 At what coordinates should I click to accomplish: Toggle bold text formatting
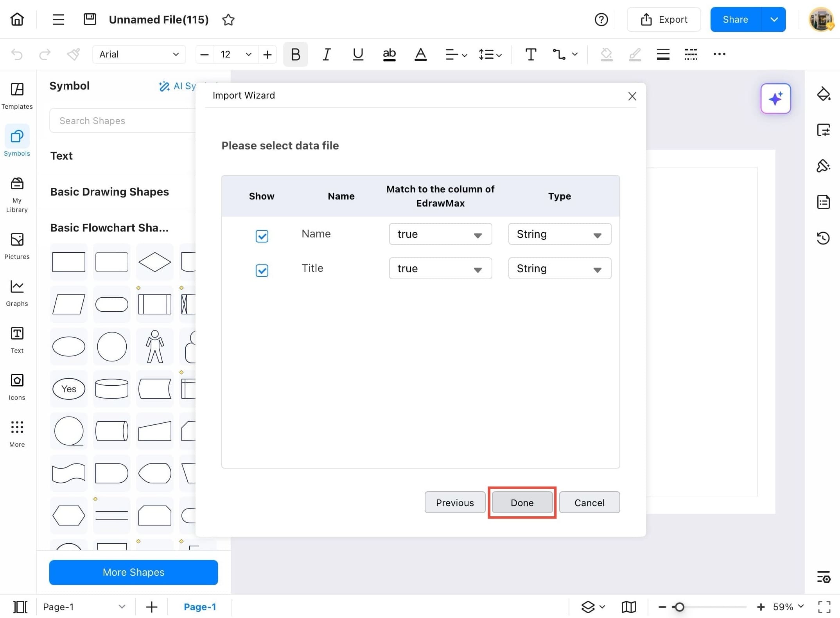click(295, 54)
